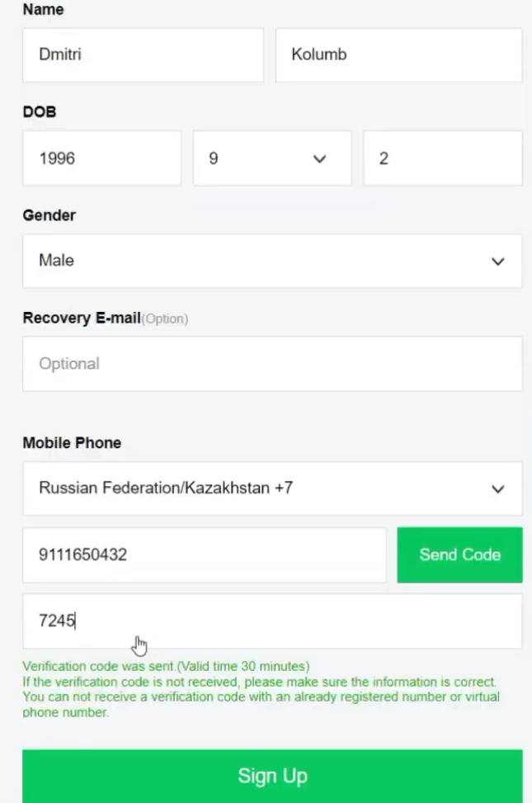Click the Mobile Phone label
The width and height of the screenshot is (532, 803).
click(73, 442)
